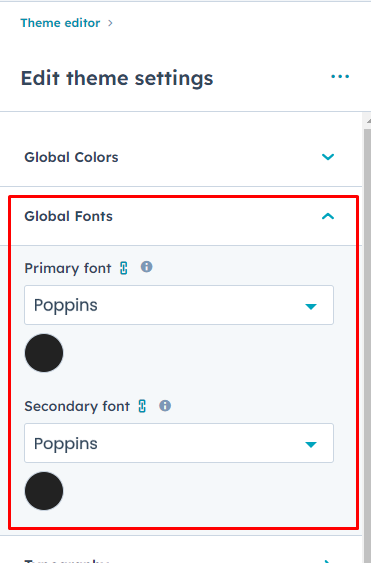Expand the Global Colors section chevron
This screenshot has height=563, width=371.
point(328,157)
